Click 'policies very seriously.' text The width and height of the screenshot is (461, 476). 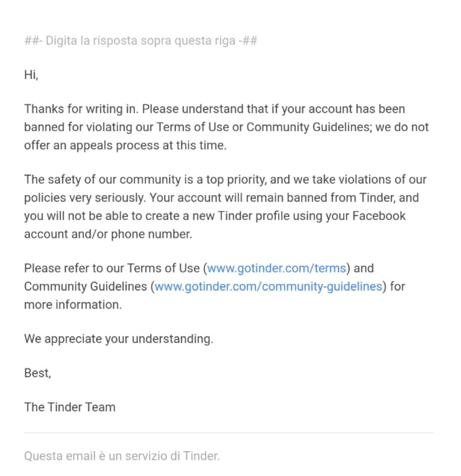(x=85, y=198)
